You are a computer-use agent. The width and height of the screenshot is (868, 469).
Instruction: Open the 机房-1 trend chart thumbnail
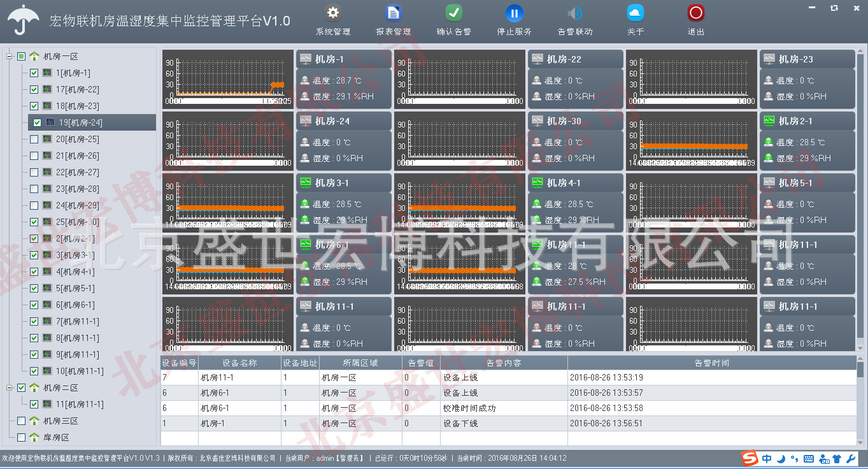228,79
